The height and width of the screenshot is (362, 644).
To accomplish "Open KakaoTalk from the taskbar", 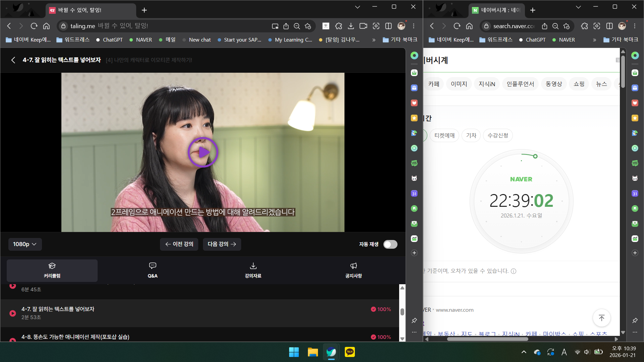I will [x=350, y=352].
